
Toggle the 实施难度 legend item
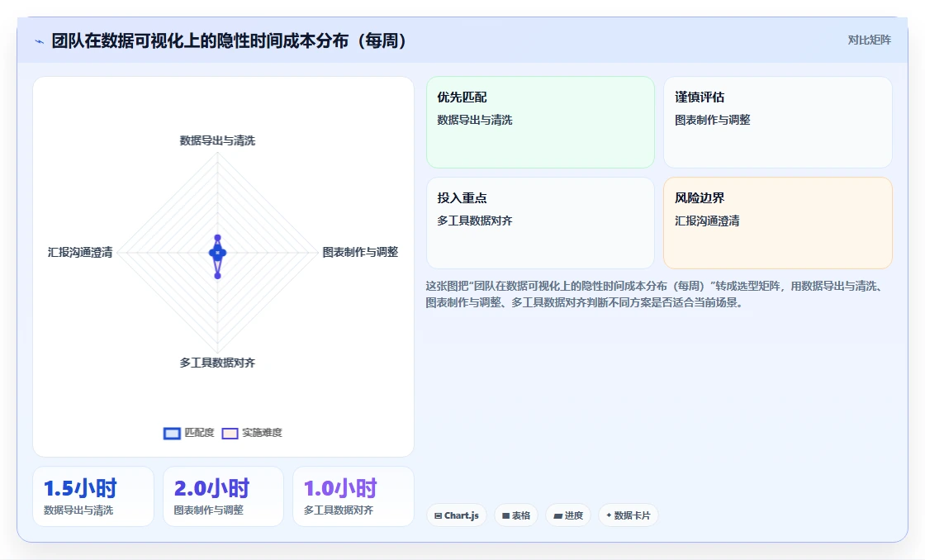[252, 433]
